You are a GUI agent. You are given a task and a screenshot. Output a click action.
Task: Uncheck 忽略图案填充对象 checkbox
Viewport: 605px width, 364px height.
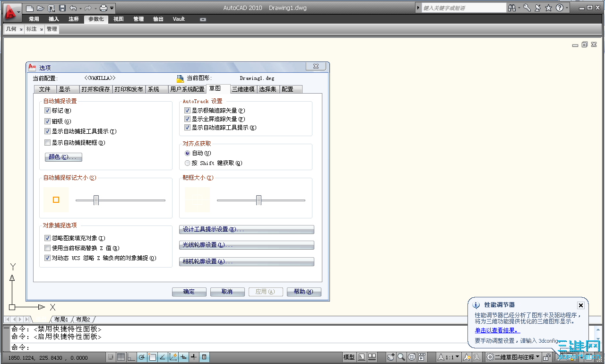47,238
